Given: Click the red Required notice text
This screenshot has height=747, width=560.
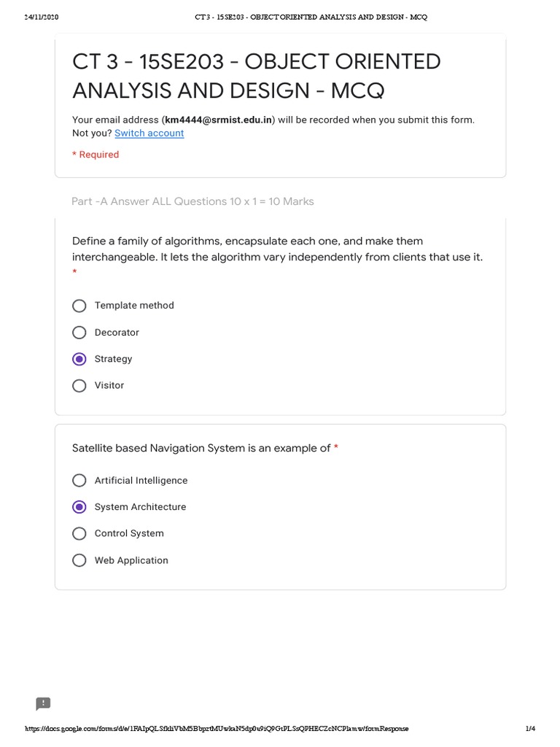Looking at the screenshot, I should click(x=96, y=155).
